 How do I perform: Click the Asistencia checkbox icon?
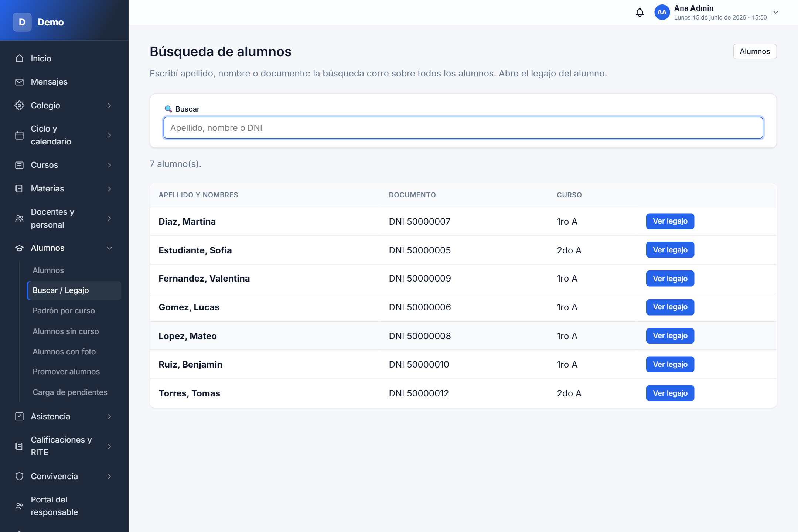pyautogui.click(x=19, y=416)
